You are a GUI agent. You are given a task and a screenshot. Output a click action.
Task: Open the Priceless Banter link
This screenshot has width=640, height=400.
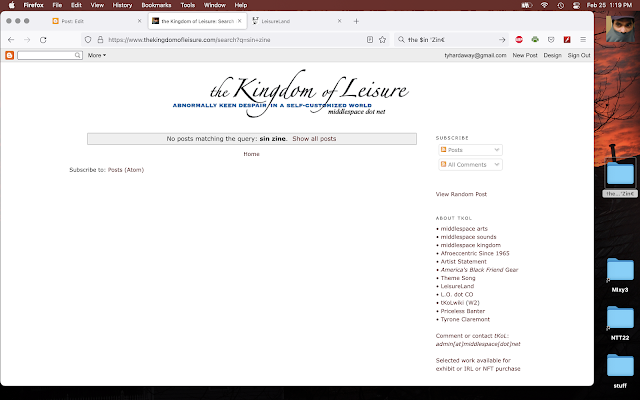click(x=463, y=311)
